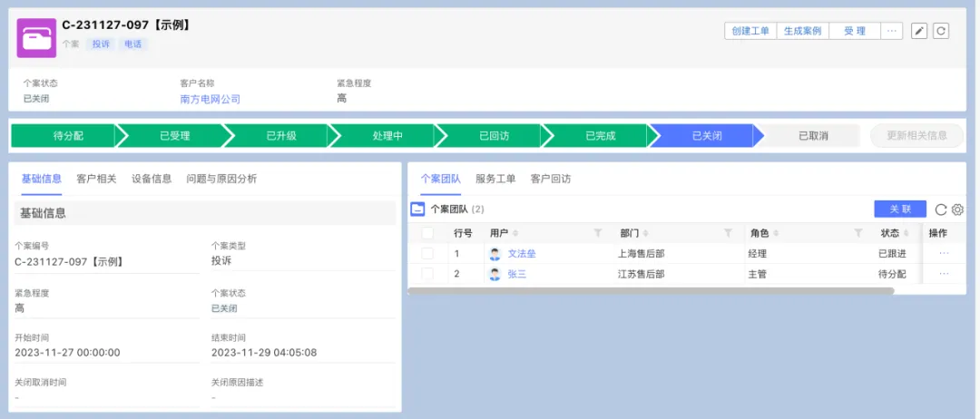Screen dimensions: 980x419
Task: Click filter icon in 用户 column
Action: tap(598, 233)
